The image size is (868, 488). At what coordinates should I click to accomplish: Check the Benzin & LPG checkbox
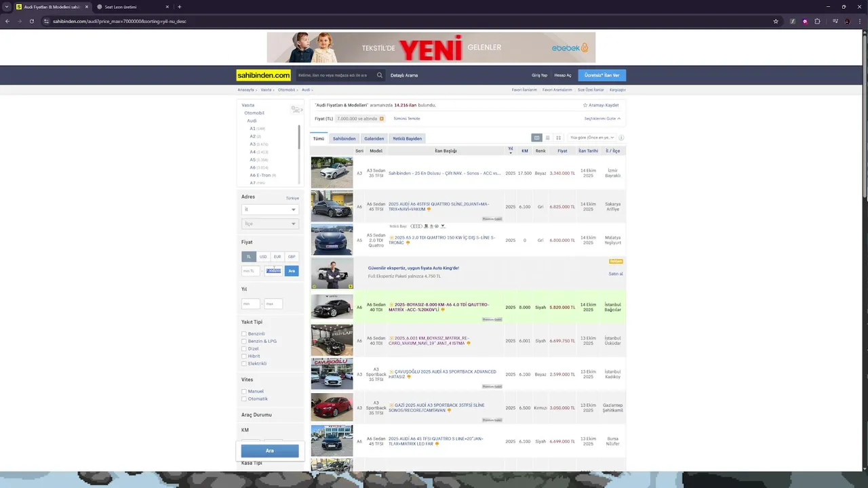(244, 341)
